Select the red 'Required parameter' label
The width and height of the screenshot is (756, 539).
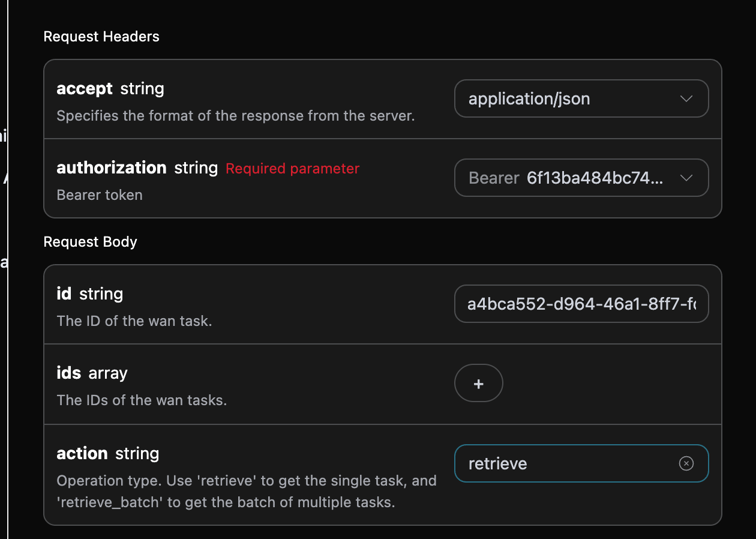point(292,169)
